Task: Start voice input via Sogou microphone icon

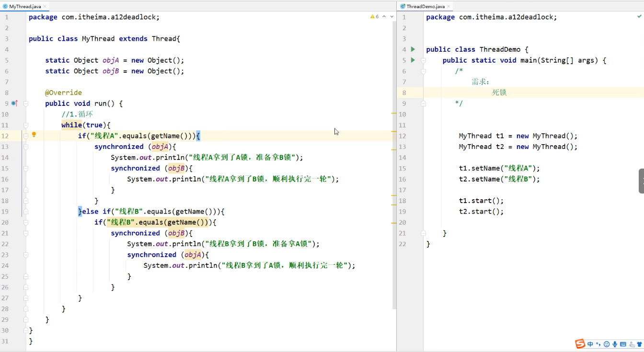Action: [615, 344]
